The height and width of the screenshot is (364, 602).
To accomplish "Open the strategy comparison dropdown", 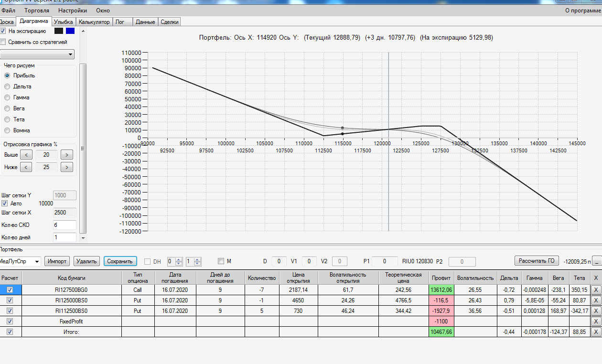I will click(38, 54).
